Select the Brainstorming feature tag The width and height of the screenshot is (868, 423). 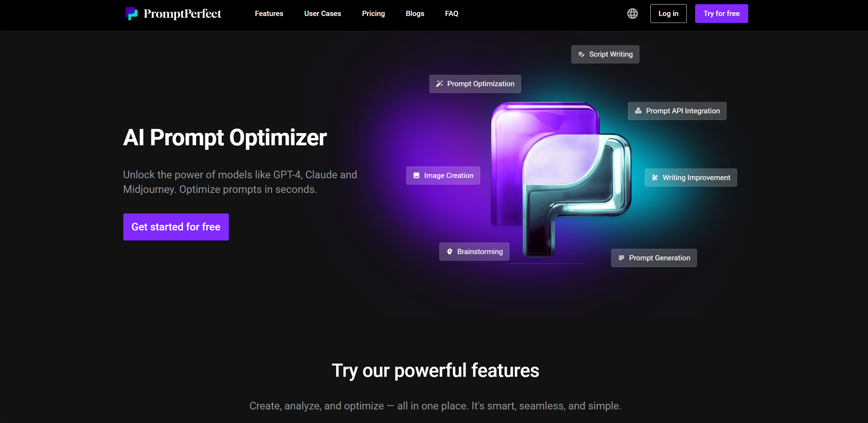click(x=474, y=251)
